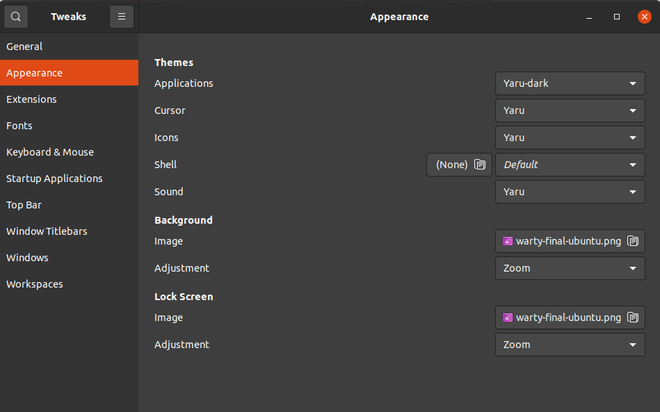Open the Top Bar settings
Viewport: 660px width, 412px height.
coord(24,205)
